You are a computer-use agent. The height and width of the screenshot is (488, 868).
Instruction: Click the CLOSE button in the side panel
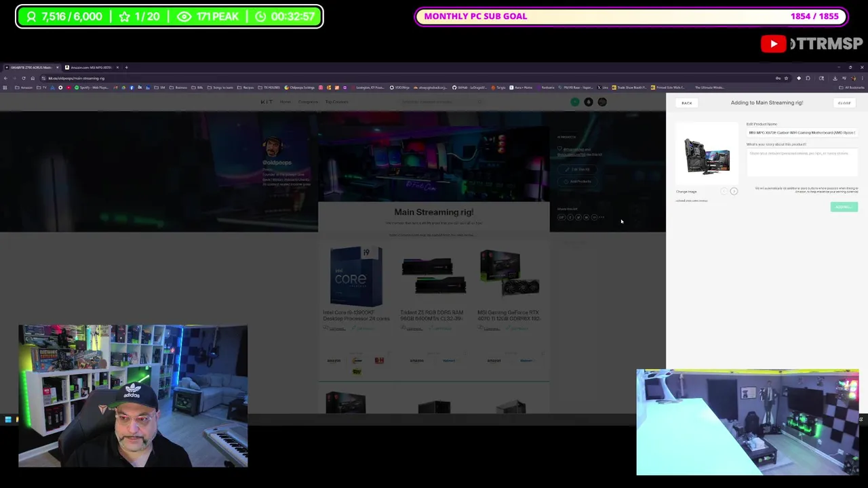[x=844, y=103]
